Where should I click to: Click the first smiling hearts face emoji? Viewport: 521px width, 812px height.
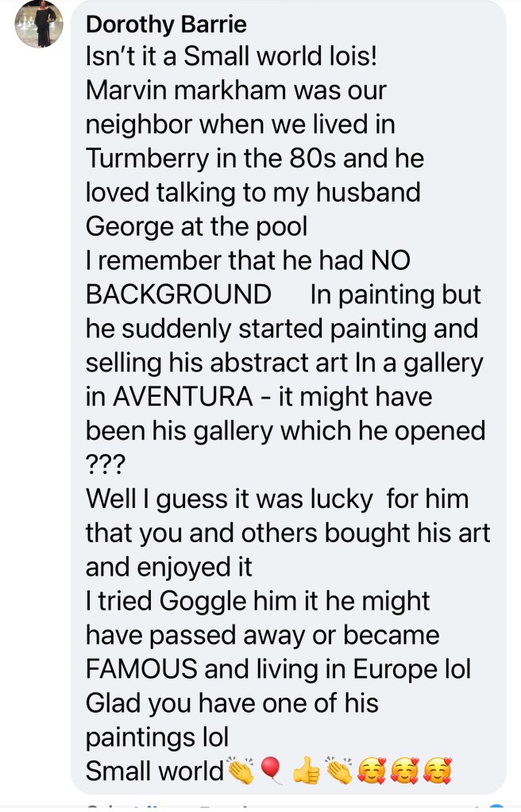coord(369,770)
